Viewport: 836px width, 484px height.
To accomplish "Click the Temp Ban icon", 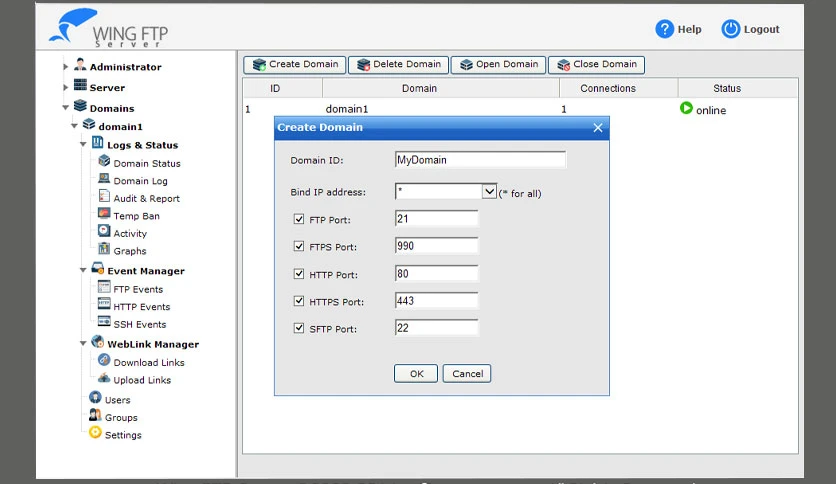I will [x=104, y=214].
